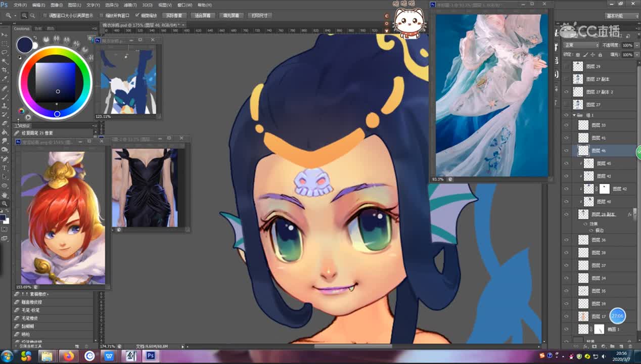Click the dark blue Coolorus color circle
Viewport: 641px width, 364px height.
pos(25,45)
